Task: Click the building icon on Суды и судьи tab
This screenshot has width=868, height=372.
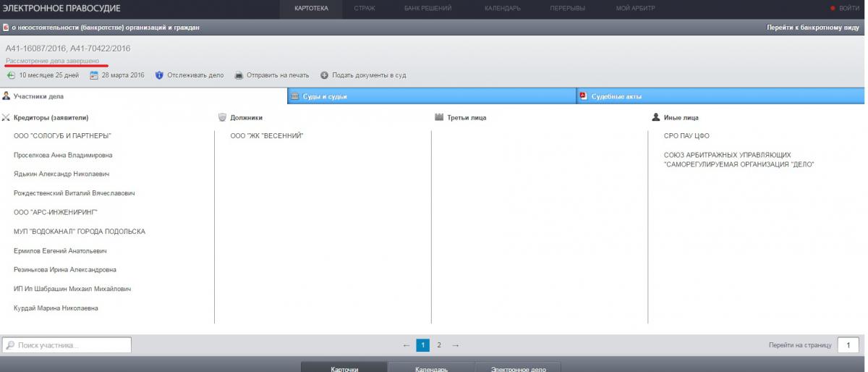Action: [294, 96]
